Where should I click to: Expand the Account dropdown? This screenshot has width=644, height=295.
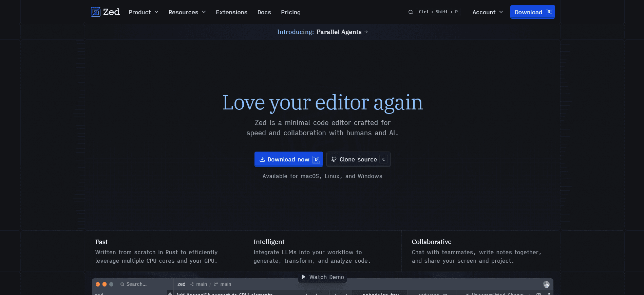(488, 12)
